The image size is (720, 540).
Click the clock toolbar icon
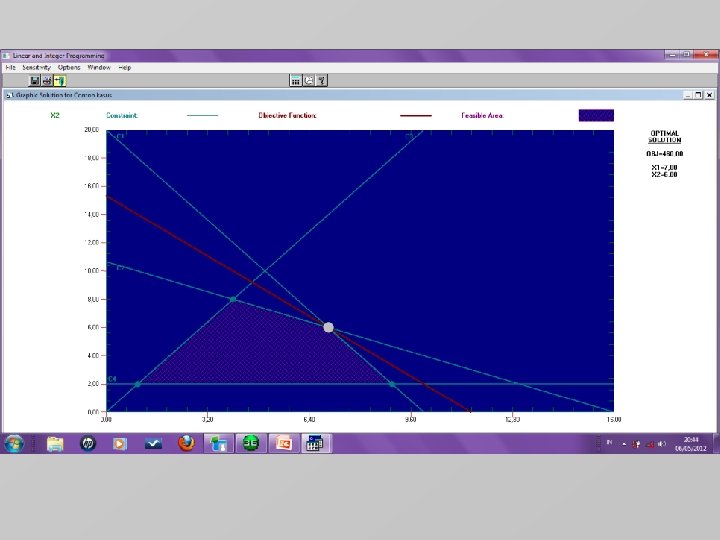[x=309, y=81]
